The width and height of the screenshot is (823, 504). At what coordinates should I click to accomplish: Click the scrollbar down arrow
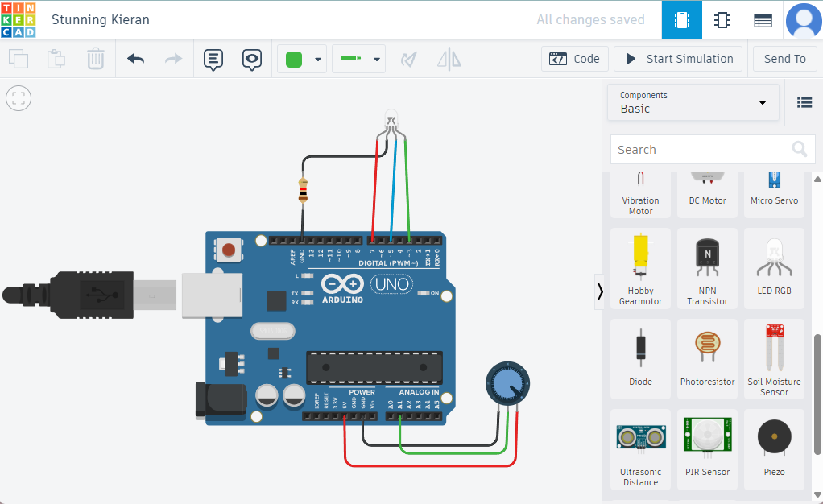pyautogui.click(x=817, y=494)
